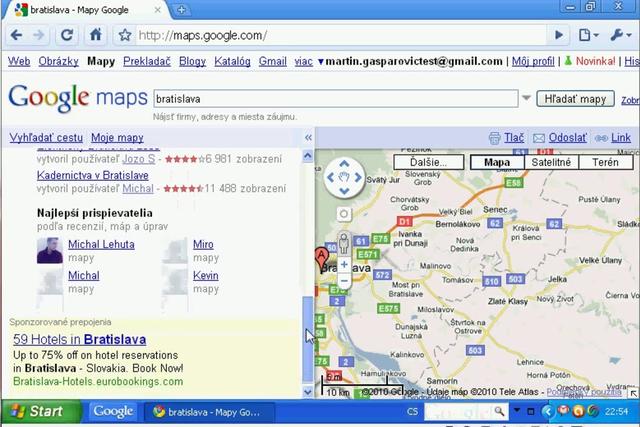The width and height of the screenshot is (640, 427).
Task: Open Michal Lehuta contributor link
Action: pos(101,244)
